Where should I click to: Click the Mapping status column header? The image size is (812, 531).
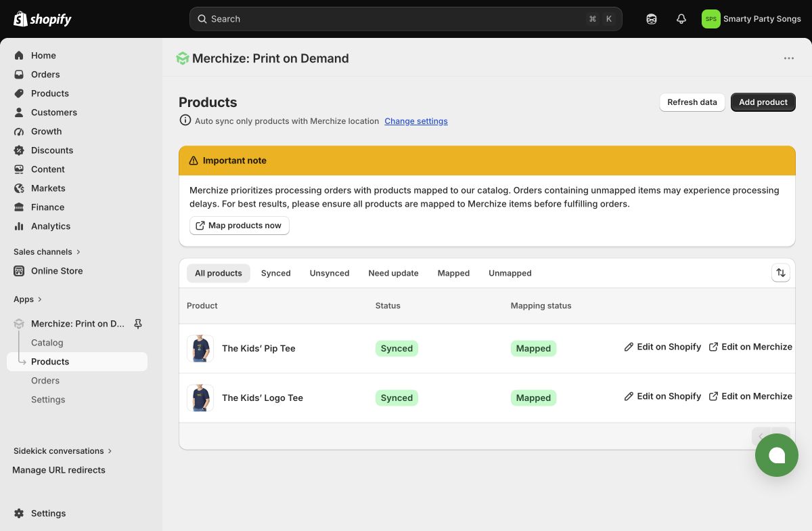pyautogui.click(x=541, y=305)
